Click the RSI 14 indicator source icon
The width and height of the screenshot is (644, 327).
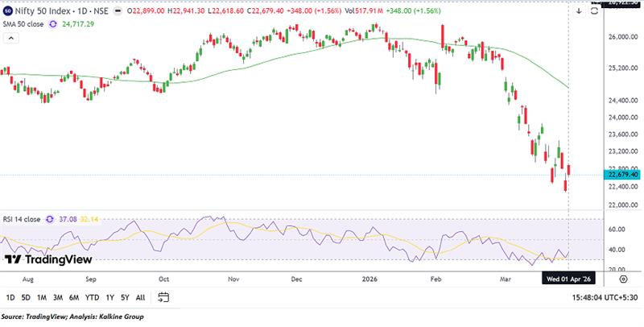tap(50, 218)
